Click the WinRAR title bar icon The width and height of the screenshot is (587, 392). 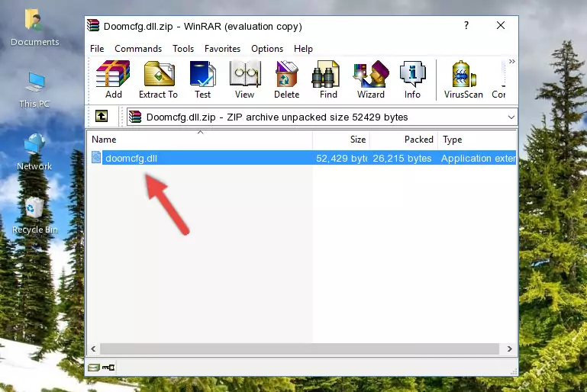point(93,26)
